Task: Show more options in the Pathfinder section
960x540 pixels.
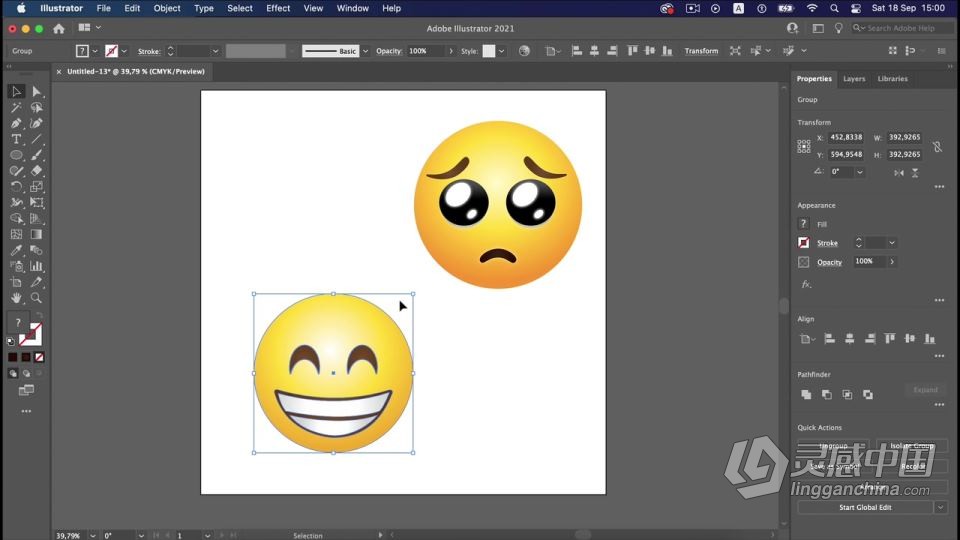Action: tap(939, 405)
